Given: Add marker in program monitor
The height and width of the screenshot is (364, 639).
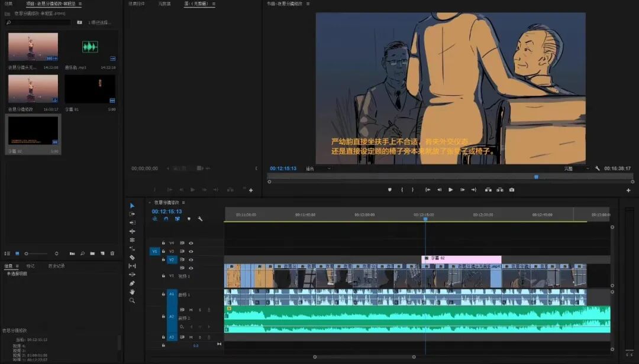Looking at the screenshot, I should (389, 190).
